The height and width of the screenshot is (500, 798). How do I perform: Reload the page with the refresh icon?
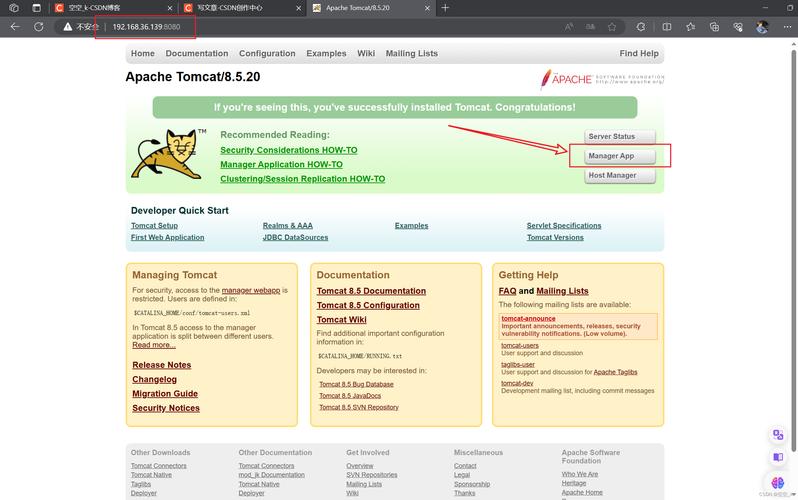tap(39, 27)
